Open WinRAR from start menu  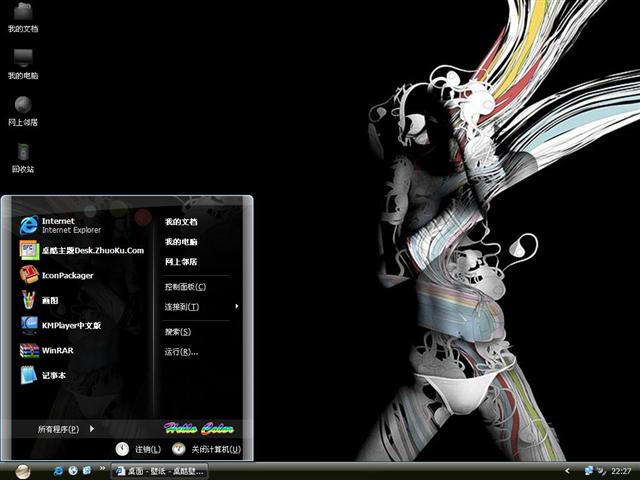pyautogui.click(x=47, y=350)
